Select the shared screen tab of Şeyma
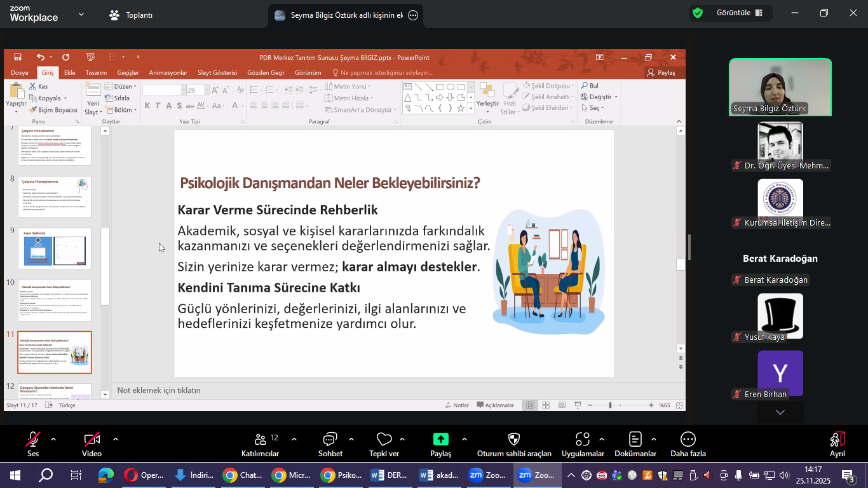Screen dimensions: 868x488 340,15
